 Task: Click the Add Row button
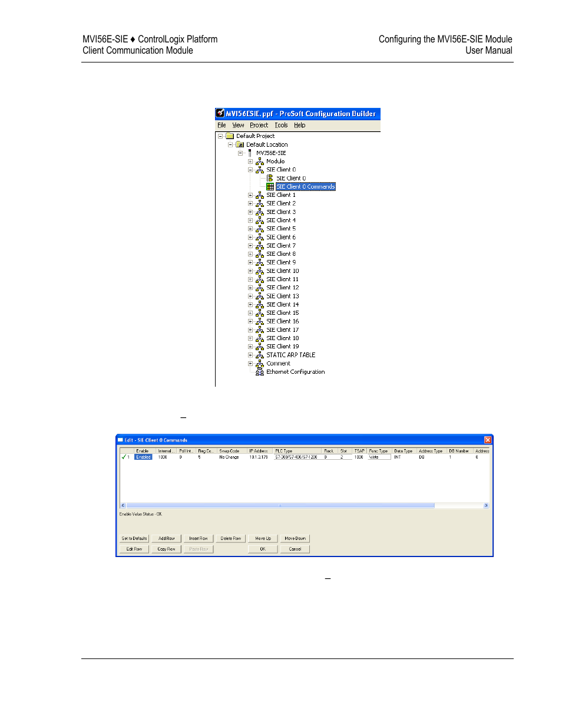(167, 539)
